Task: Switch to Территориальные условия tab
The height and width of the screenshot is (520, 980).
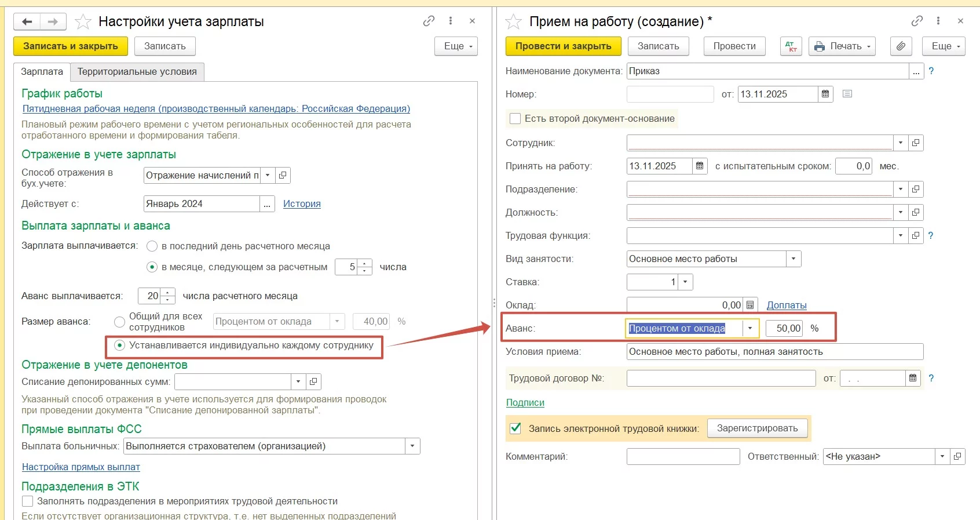Action: [x=137, y=72]
